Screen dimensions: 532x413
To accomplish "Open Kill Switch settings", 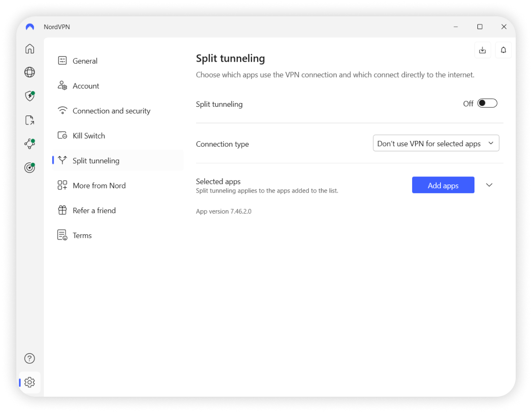I will coord(89,136).
